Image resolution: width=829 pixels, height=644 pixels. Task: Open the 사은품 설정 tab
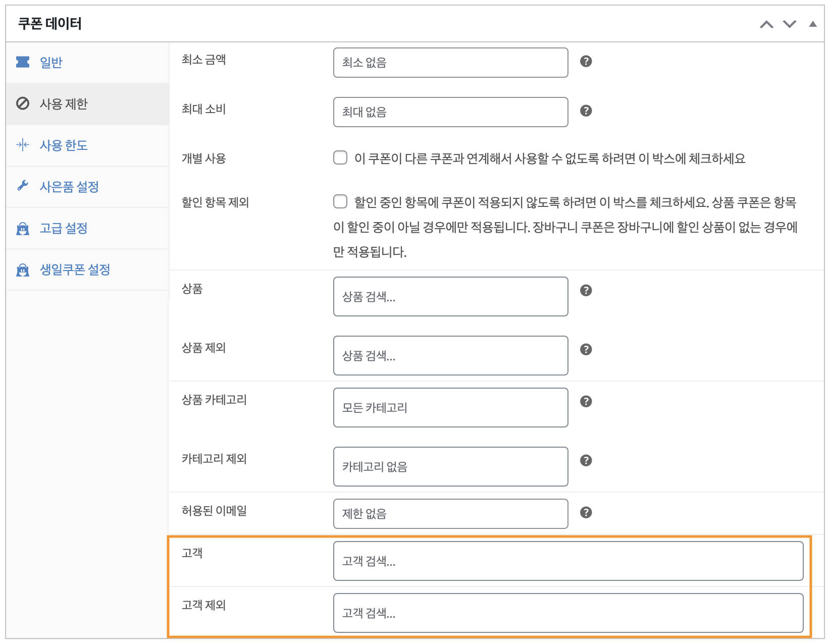click(87, 187)
